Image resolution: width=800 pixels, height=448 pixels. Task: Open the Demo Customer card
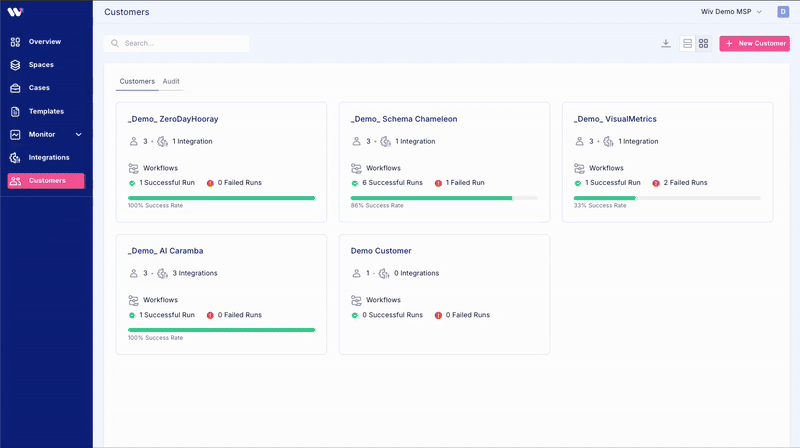[381, 251]
